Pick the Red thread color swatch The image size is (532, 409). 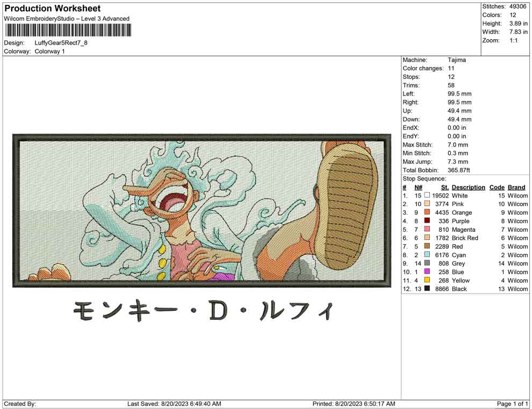427,246
